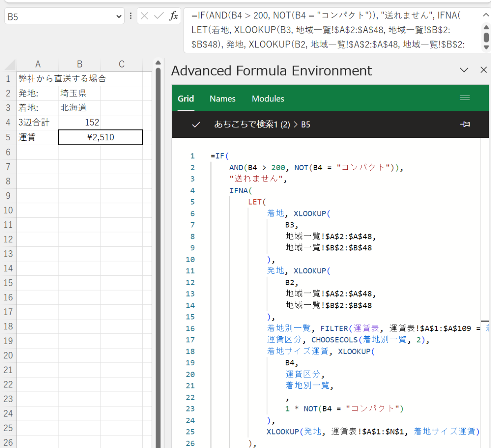491x448 pixels.
Task: Switch to the Names tab
Action: [x=223, y=99]
